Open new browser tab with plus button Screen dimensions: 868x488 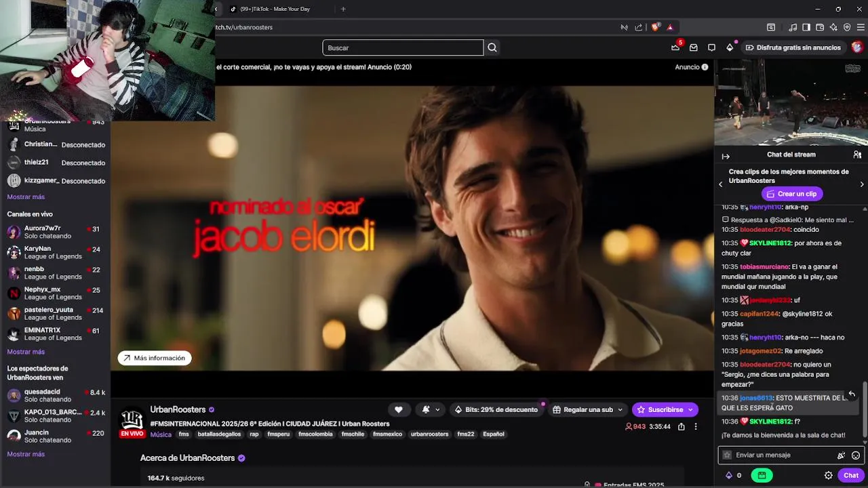343,9
